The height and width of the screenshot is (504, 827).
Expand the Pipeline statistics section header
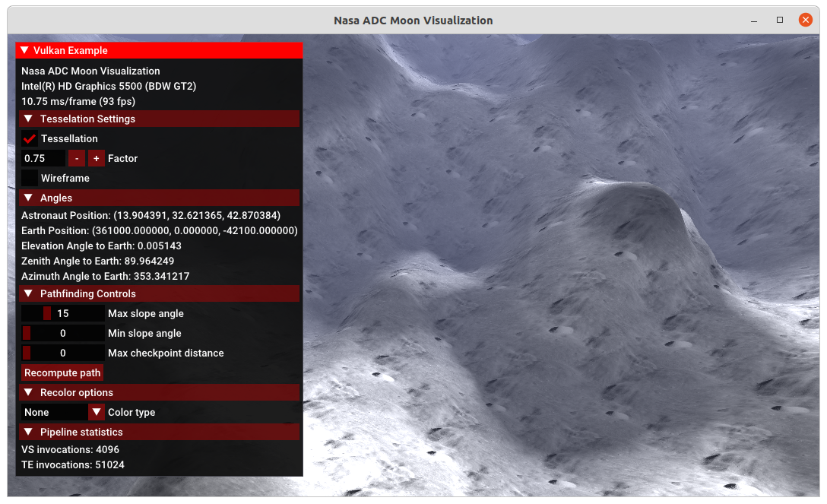29,432
